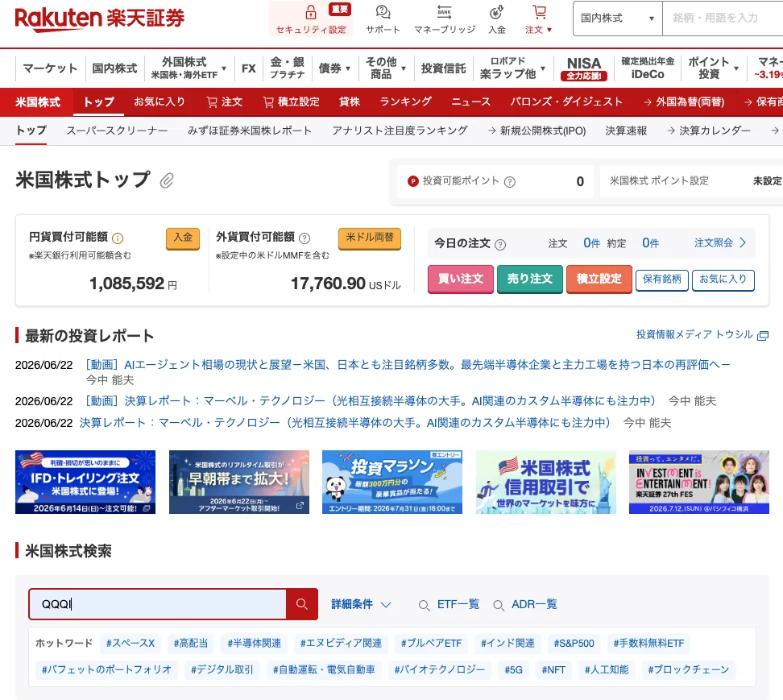Click the orange 積立設定 button
Image resolution: width=783 pixels, height=700 pixels.
599,279
